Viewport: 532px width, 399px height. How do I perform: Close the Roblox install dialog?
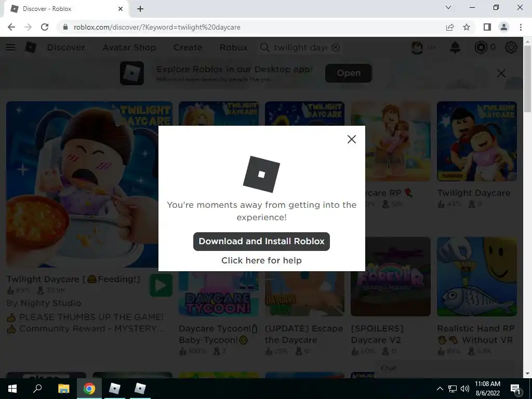point(352,139)
